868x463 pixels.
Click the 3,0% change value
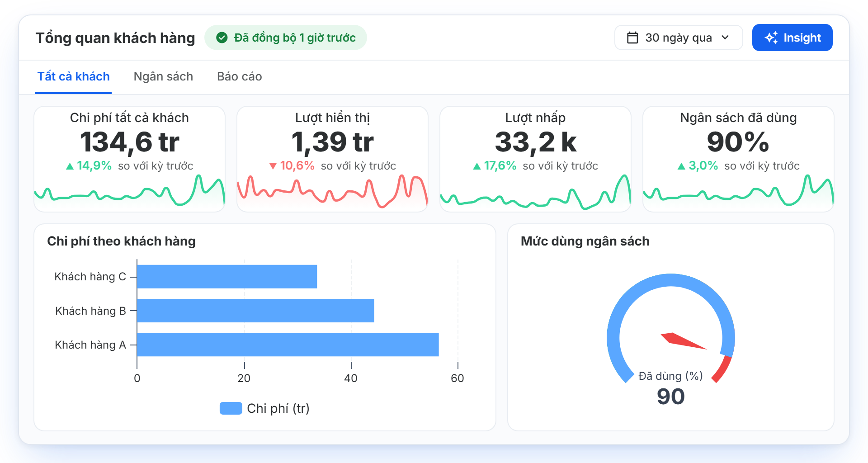(703, 166)
